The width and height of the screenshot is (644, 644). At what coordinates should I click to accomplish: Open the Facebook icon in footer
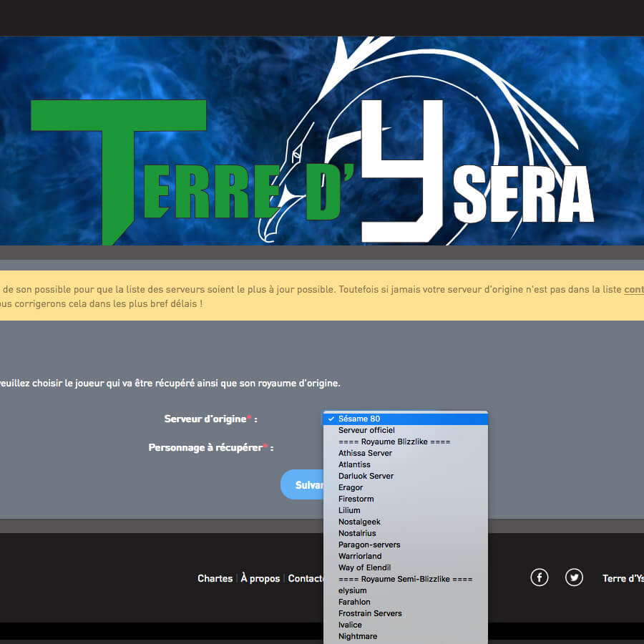pos(540,577)
